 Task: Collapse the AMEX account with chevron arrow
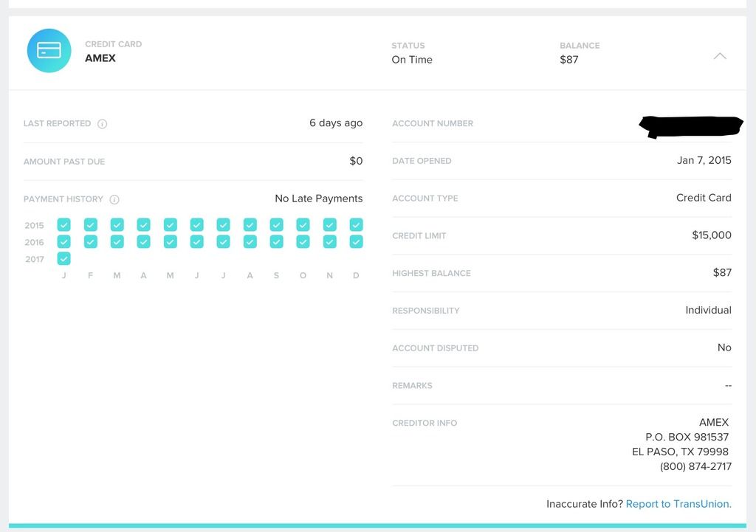click(719, 56)
